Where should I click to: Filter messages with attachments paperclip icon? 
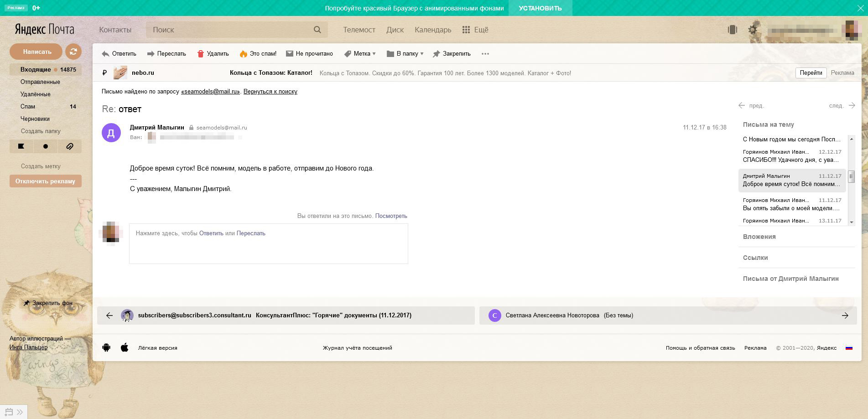pyautogui.click(x=69, y=146)
